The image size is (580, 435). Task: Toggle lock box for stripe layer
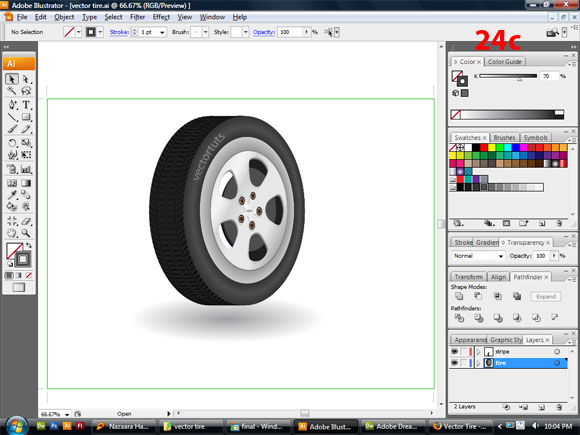coord(464,351)
